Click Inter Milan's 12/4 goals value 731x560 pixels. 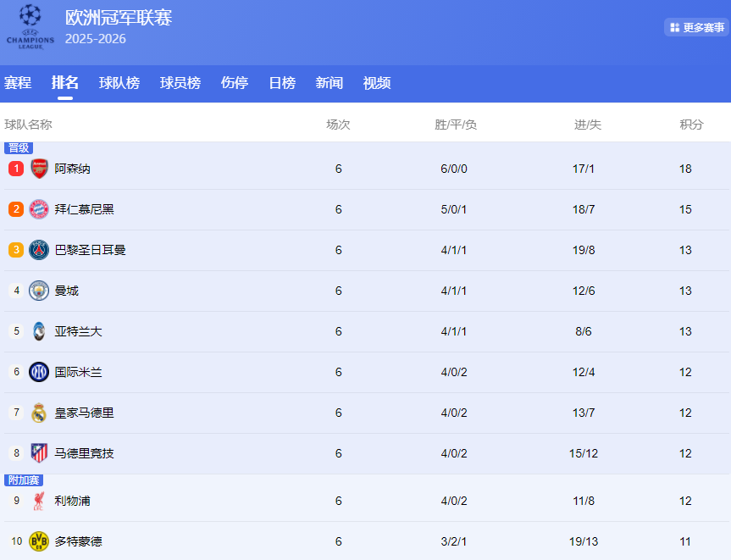(584, 372)
